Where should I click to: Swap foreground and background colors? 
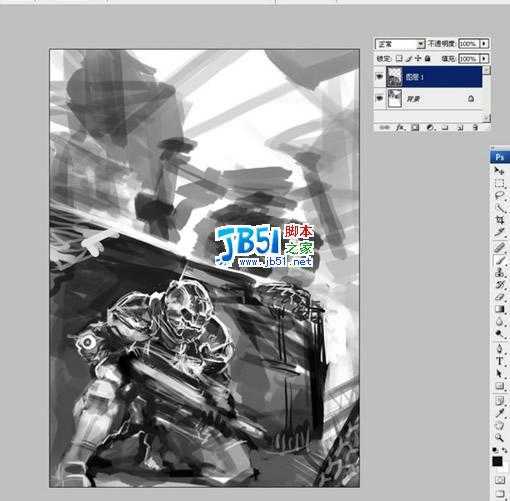pos(504,450)
